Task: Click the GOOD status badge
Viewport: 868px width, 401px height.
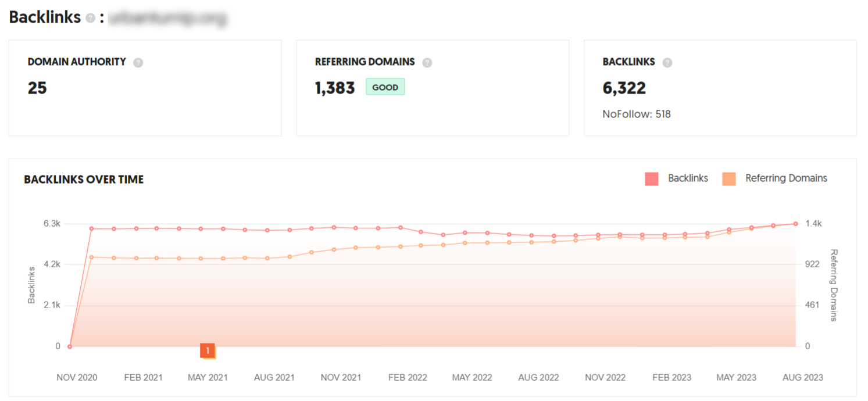Action: (385, 87)
